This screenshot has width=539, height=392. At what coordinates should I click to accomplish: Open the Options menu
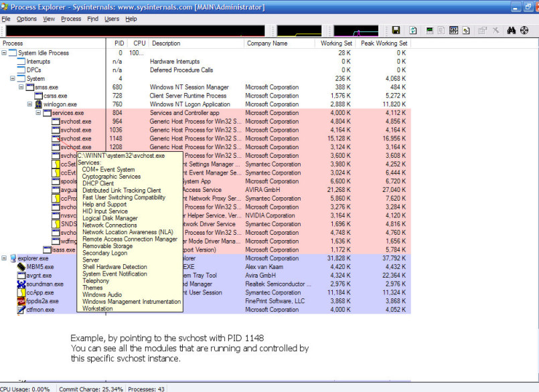27,19
